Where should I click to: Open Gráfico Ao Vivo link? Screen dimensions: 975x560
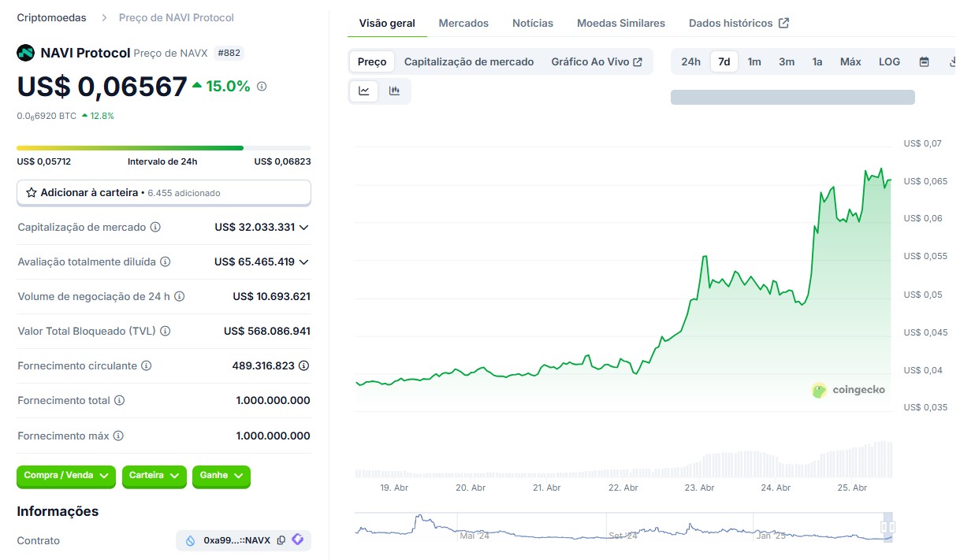597,61
